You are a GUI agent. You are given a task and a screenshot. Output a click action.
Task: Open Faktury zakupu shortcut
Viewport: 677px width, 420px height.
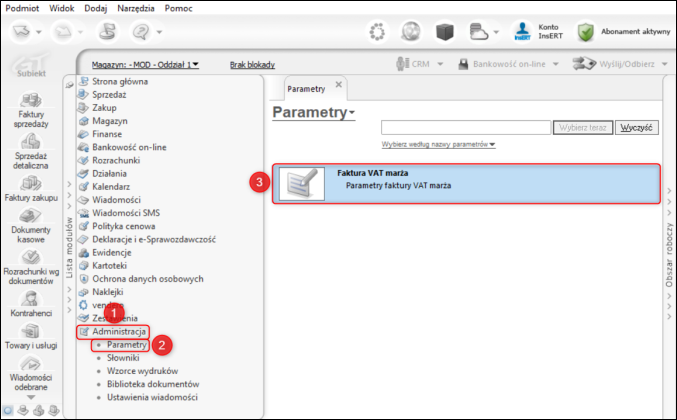coord(31,189)
